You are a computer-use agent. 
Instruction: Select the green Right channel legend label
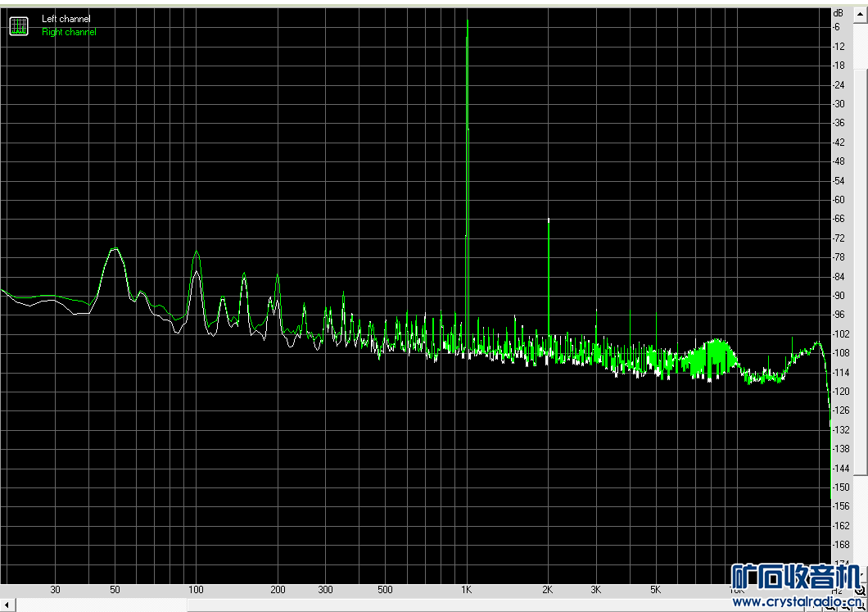[70, 32]
